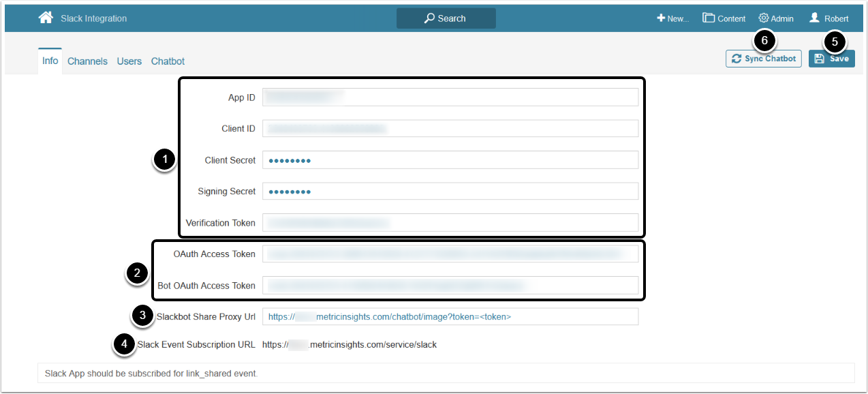Click the Sync Chatbot button
Image resolution: width=868 pixels, height=394 pixels.
[764, 59]
